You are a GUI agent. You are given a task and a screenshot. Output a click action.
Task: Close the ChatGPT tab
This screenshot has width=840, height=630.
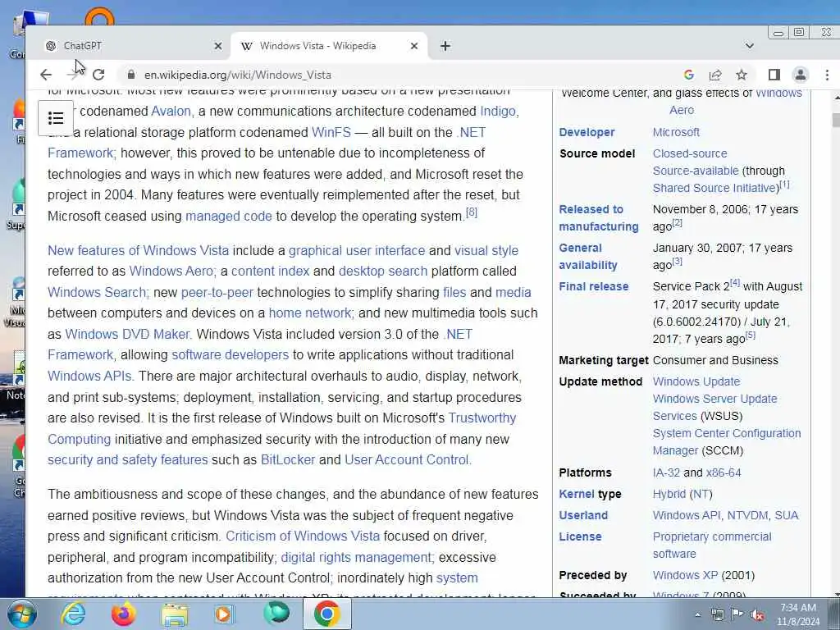(x=218, y=46)
